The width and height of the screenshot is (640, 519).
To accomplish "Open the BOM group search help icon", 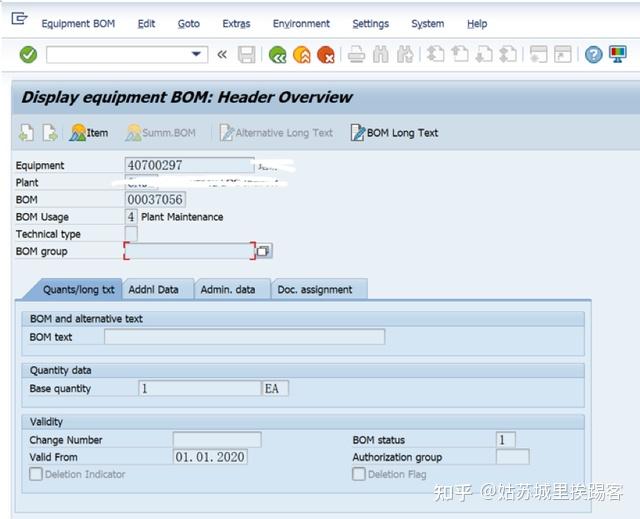I will pyautogui.click(x=264, y=251).
